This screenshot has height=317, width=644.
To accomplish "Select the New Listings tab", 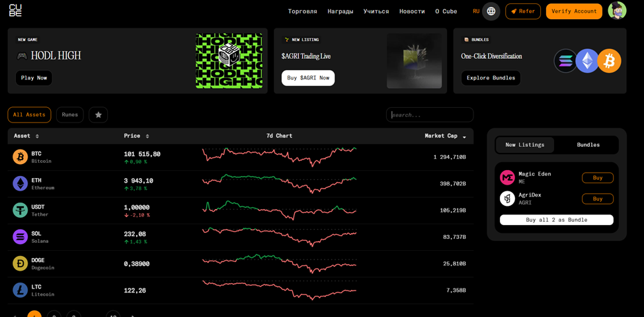I will pos(525,145).
